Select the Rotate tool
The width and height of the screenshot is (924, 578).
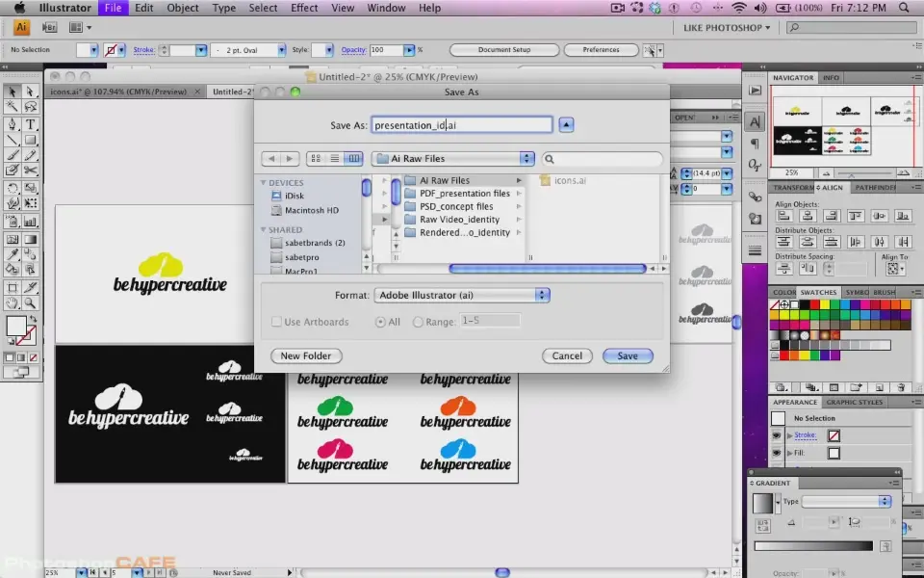[13, 188]
